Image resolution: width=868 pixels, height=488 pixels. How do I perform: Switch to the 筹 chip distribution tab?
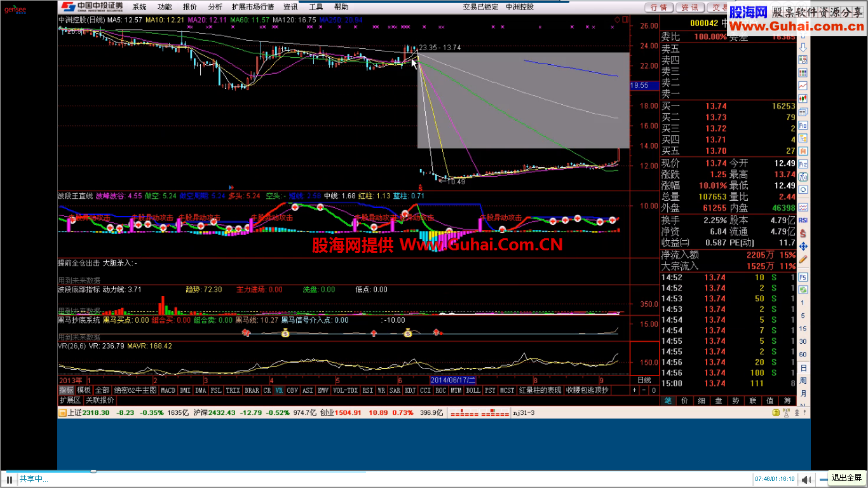(x=787, y=400)
